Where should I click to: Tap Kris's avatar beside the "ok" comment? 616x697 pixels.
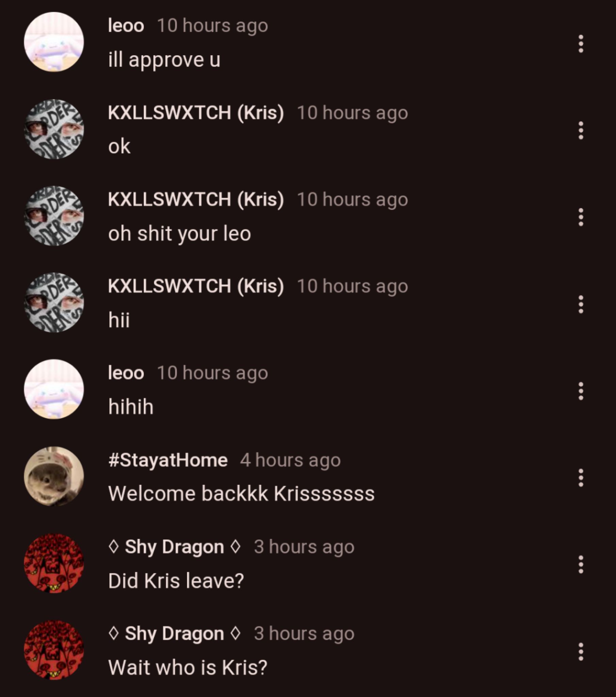[x=54, y=129]
